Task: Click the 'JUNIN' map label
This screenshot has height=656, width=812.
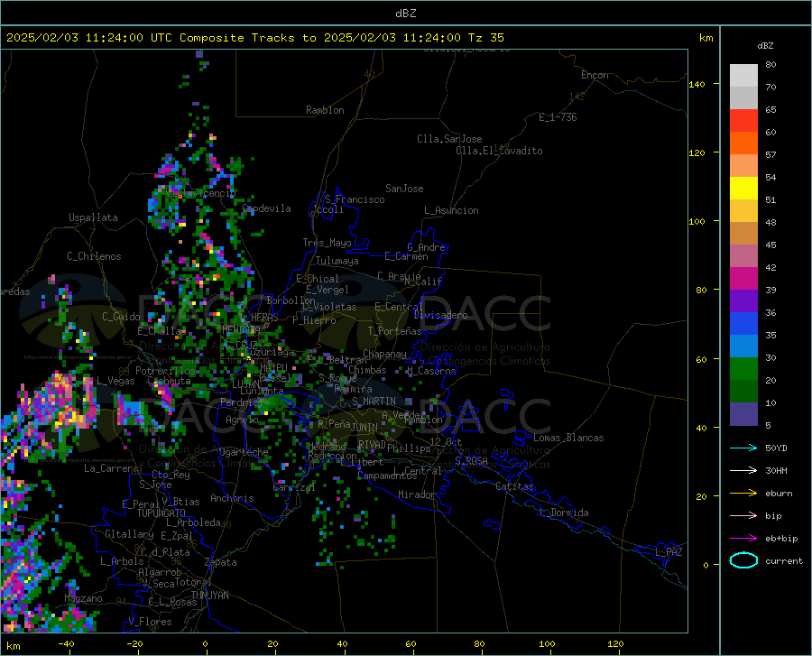Action: pyautogui.click(x=364, y=427)
